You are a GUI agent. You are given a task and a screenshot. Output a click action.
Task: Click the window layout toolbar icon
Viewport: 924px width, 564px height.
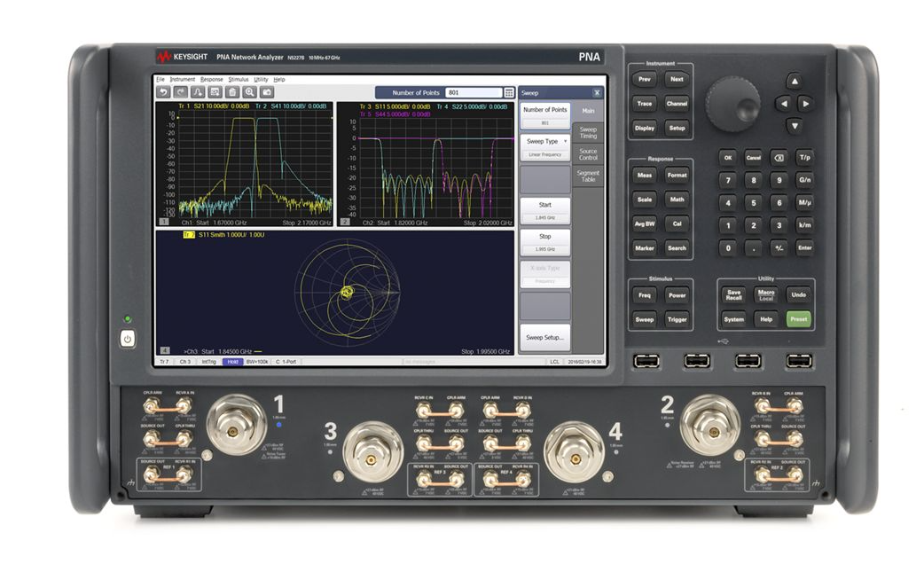tap(215, 92)
